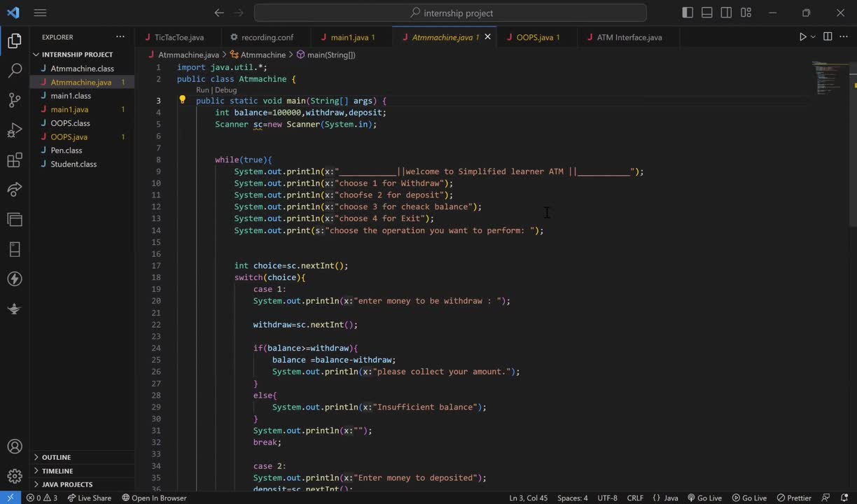Open the Search view in activity bar
This screenshot has width=857, height=504.
(15, 71)
